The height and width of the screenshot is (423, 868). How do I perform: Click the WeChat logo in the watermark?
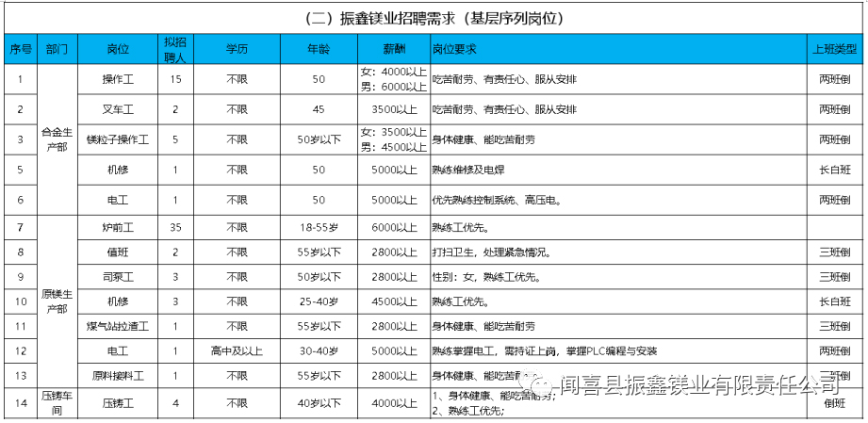coord(544,384)
